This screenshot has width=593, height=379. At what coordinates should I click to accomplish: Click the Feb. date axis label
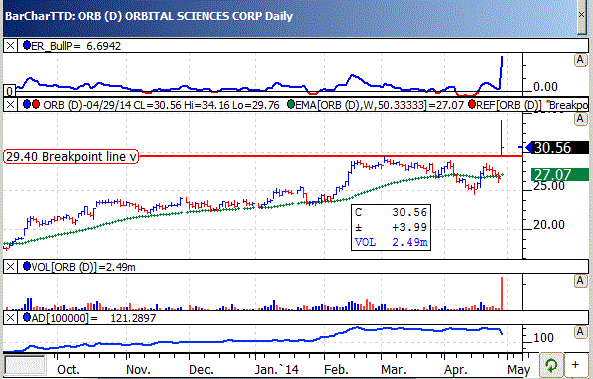coord(337,370)
